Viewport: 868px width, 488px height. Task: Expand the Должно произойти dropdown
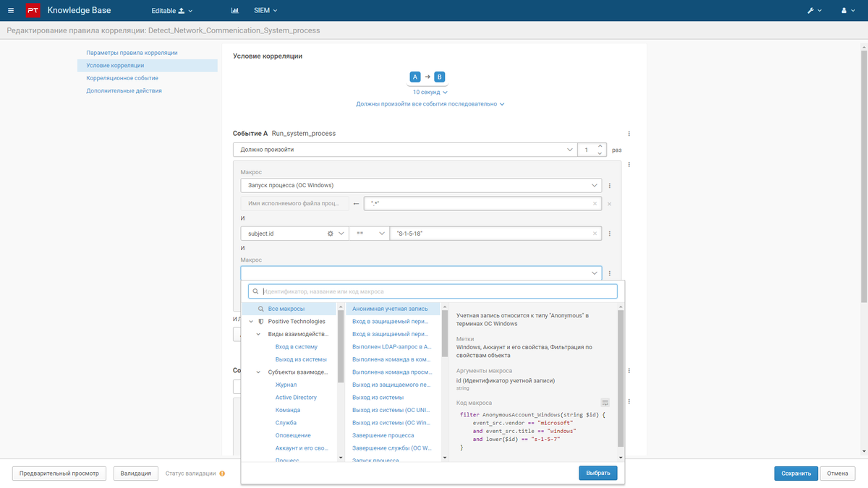(404, 150)
